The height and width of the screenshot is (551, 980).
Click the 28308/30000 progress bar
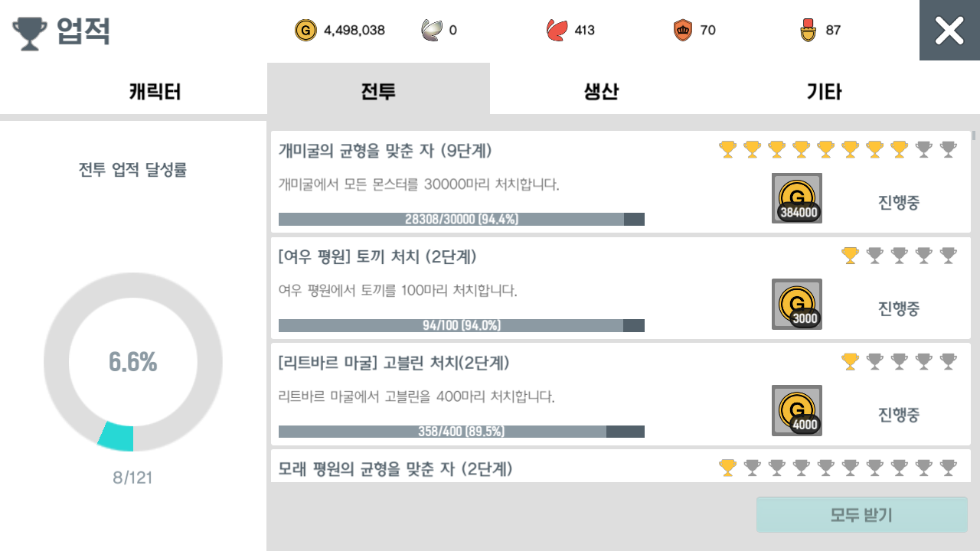pos(461,220)
